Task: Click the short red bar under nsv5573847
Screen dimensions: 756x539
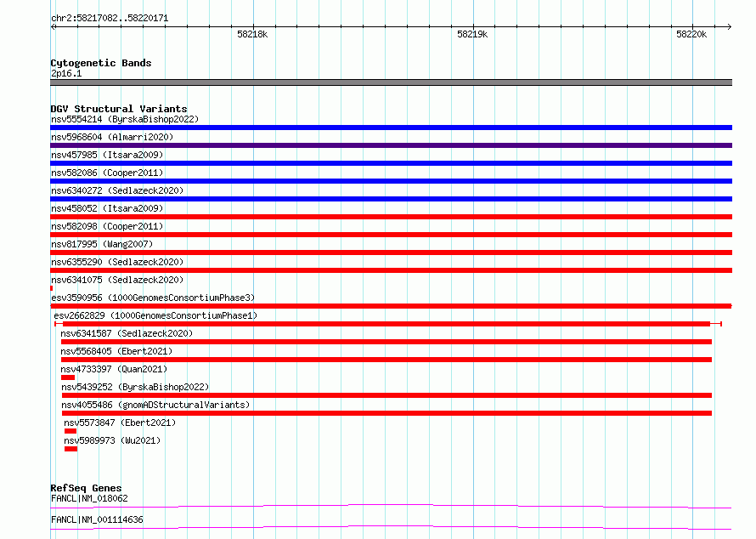Action: click(71, 431)
